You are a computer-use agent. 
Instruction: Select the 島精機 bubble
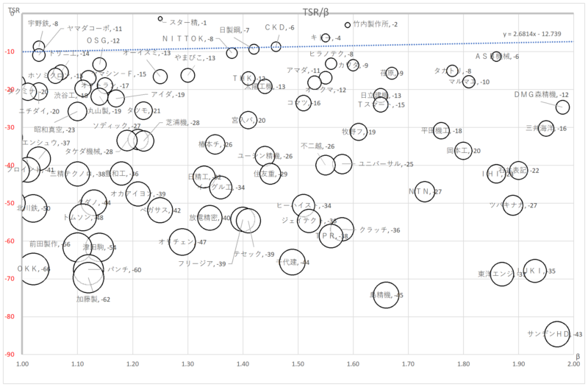tap(386, 295)
